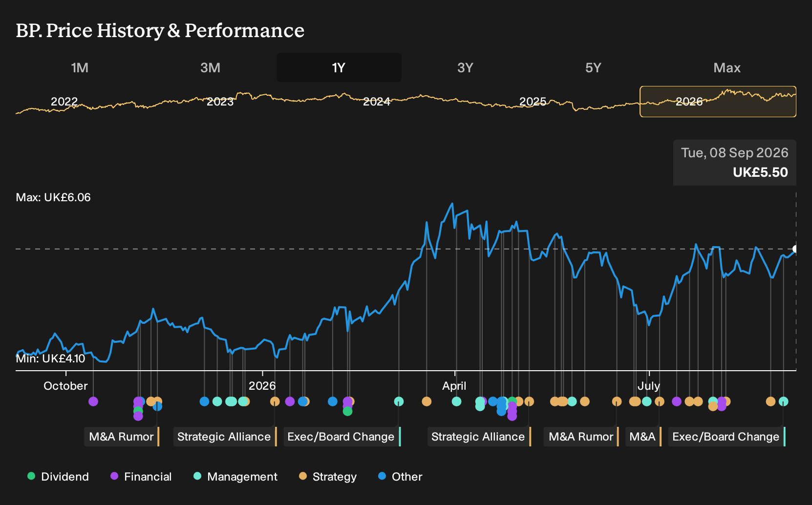Click the 2023 label on overview chart
The height and width of the screenshot is (505, 812).
[x=220, y=102]
